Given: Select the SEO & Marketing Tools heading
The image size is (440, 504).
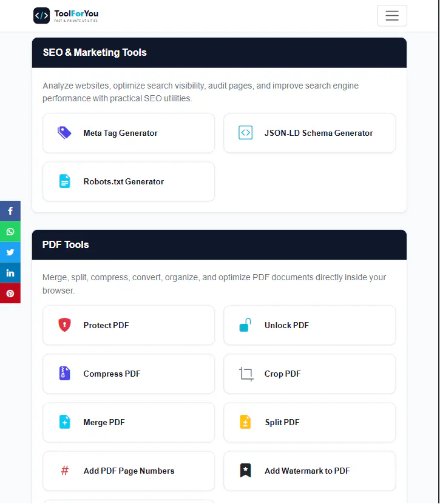Looking at the screenshot, I should (x=95, y=52).
